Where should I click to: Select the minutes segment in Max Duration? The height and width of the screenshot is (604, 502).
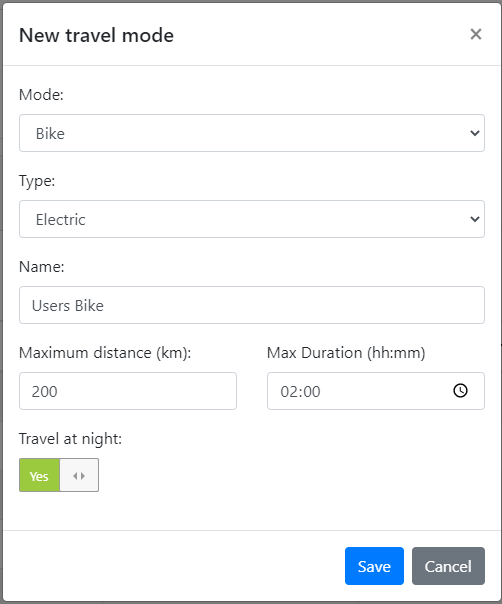pos(310,391)
